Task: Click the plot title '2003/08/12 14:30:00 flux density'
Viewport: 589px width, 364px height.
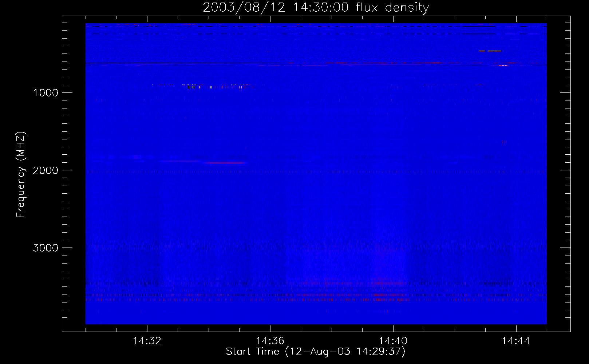Action: (x=316, y=7)
